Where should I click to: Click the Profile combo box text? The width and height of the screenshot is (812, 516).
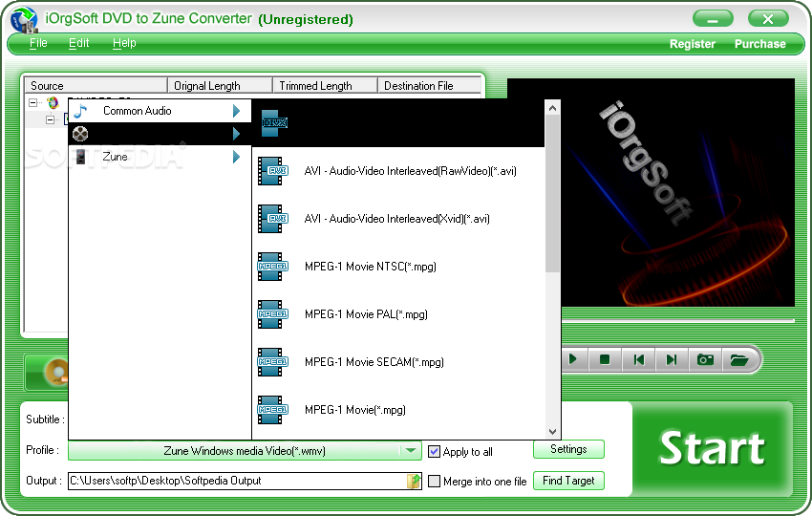245,451
